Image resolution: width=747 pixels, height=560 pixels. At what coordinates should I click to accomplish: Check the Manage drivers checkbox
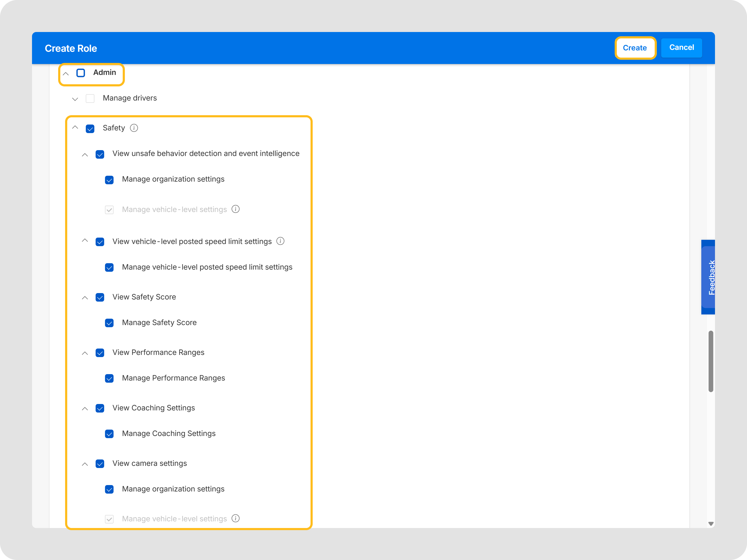pyautogui.click(x=90, y=99)
